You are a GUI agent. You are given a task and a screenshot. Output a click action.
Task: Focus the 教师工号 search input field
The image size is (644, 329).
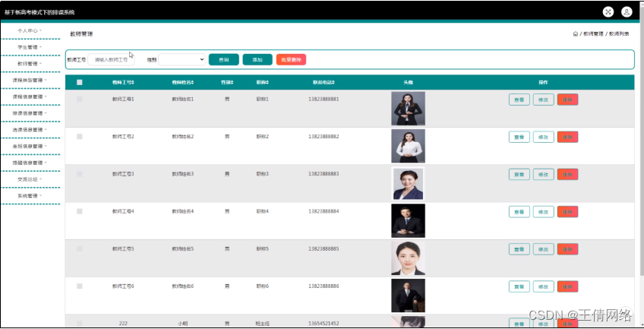111,59
